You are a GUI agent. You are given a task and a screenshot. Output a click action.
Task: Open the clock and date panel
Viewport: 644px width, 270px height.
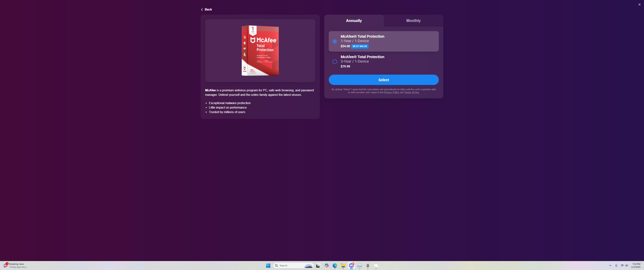coord(636,265)
